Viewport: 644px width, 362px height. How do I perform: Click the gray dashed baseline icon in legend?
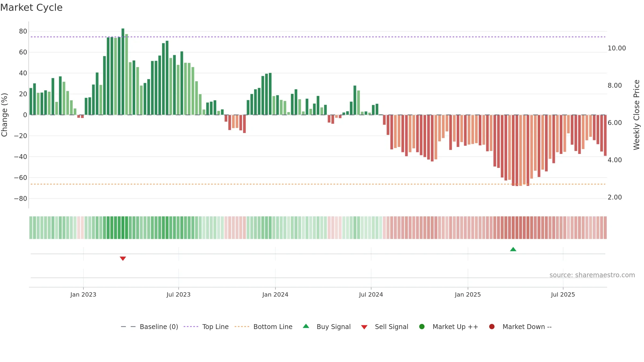pyautogui.click(x=128, y=327)
